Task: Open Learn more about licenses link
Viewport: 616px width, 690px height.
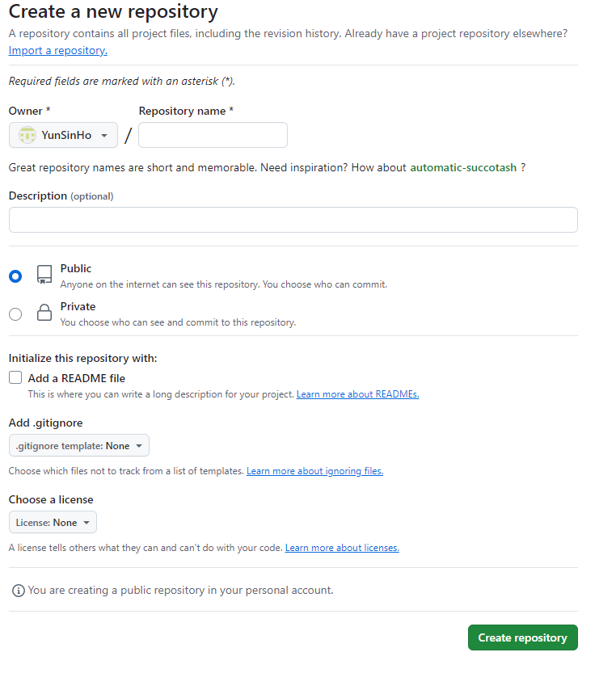Action: pyautogui.click(x=342, y=548)
